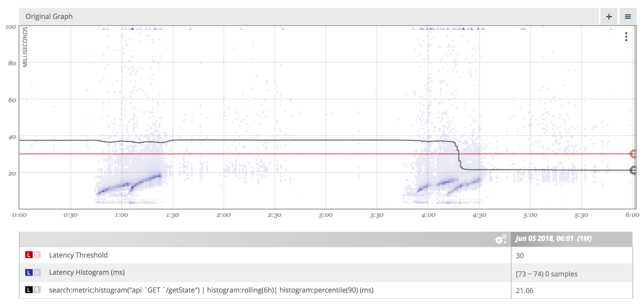
Task: Select the Latency Histogram (ms) legend row
Action: click(326, 272)
